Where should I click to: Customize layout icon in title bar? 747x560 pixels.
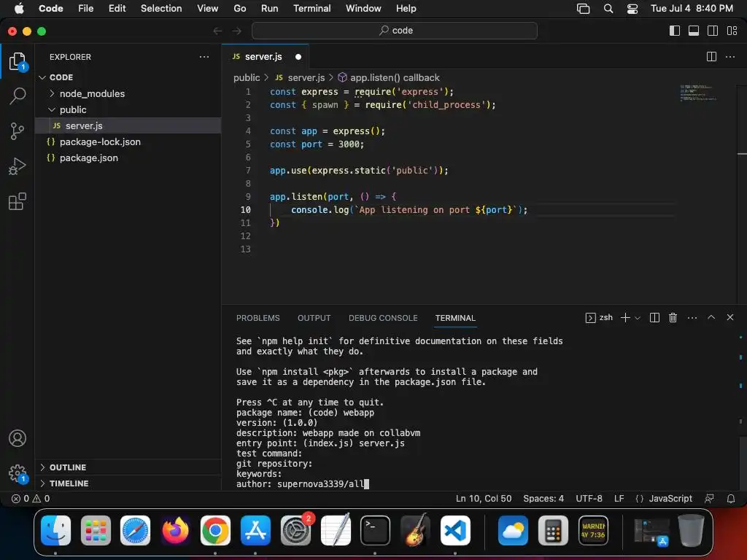(x=732, y=31)
